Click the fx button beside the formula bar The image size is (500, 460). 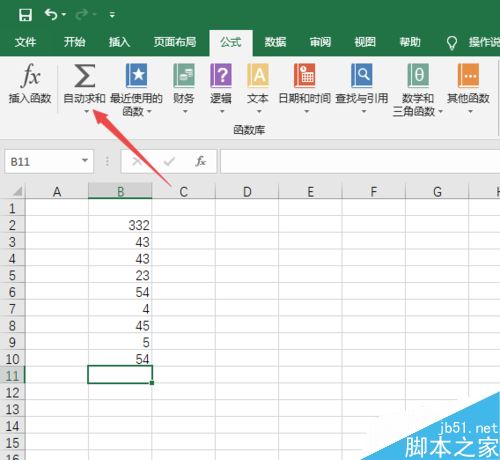pos(201,161)
